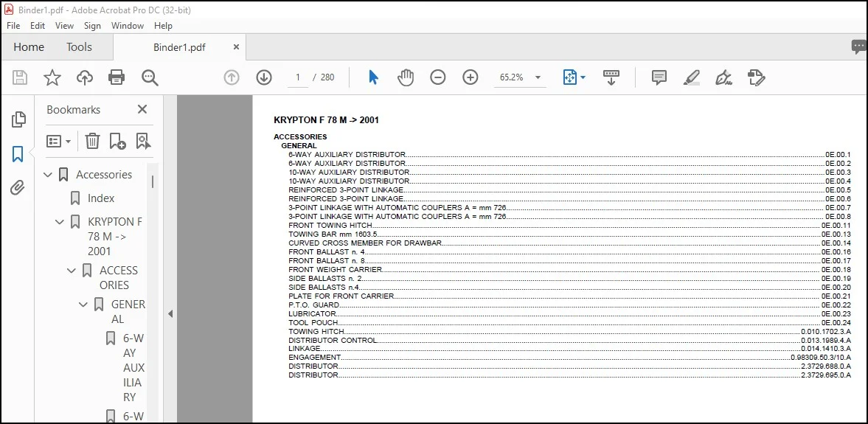The image size is (868, 424).
Task: Open the find text magnifier icon
Action: pos(150,77)
